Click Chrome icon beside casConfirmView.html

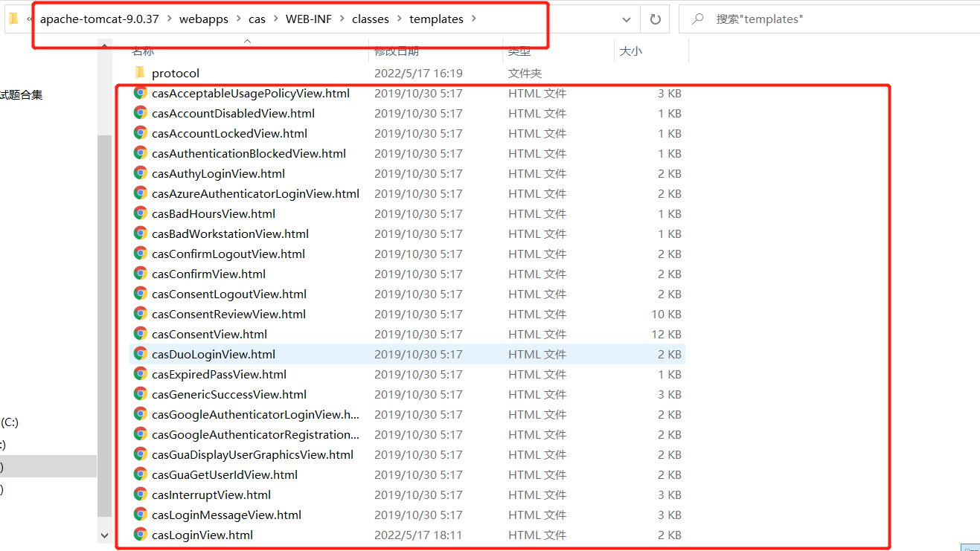click(140, 274)
